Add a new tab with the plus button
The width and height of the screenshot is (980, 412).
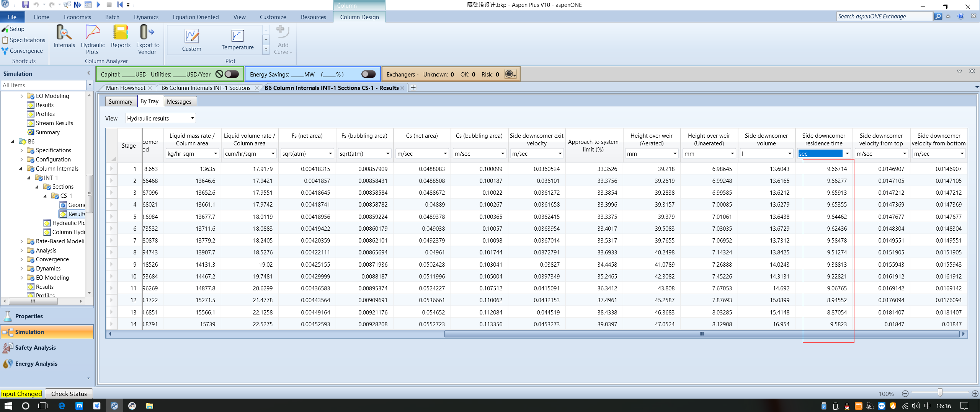pos(413,88)
